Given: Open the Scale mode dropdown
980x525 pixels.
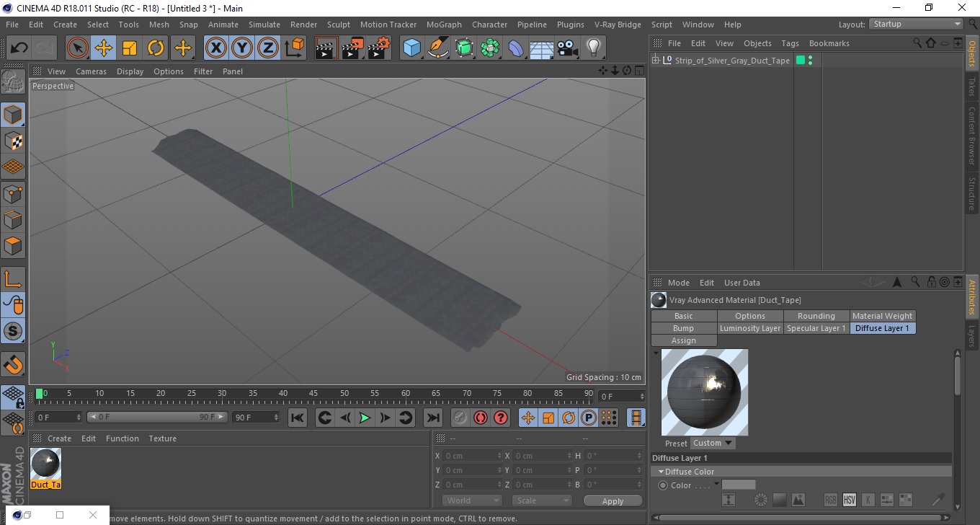Looking at the screenshot, I should [x=541, y=500].
